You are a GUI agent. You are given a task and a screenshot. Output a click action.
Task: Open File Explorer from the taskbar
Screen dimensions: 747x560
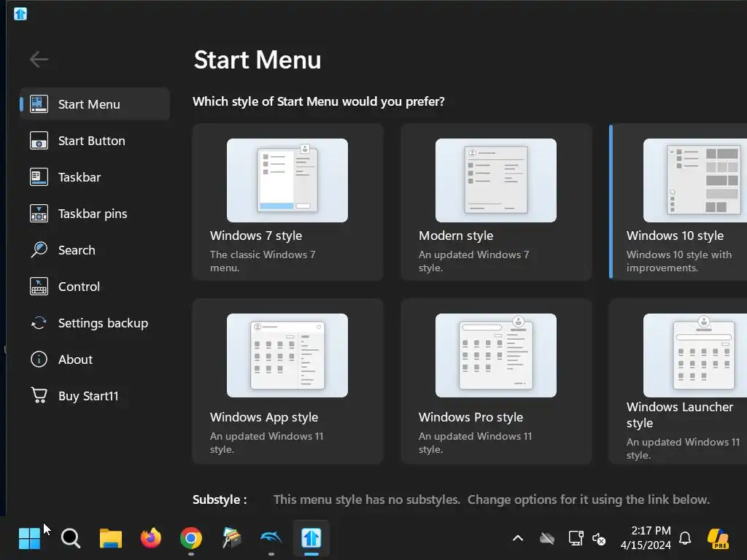111,539
